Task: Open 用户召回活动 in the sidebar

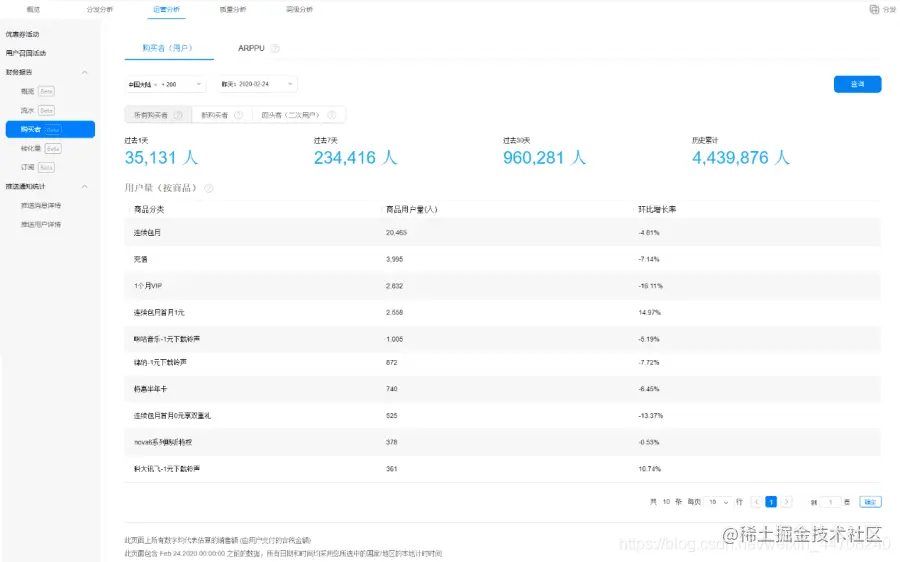Action: pyautogui.click(x=26, y=53)
